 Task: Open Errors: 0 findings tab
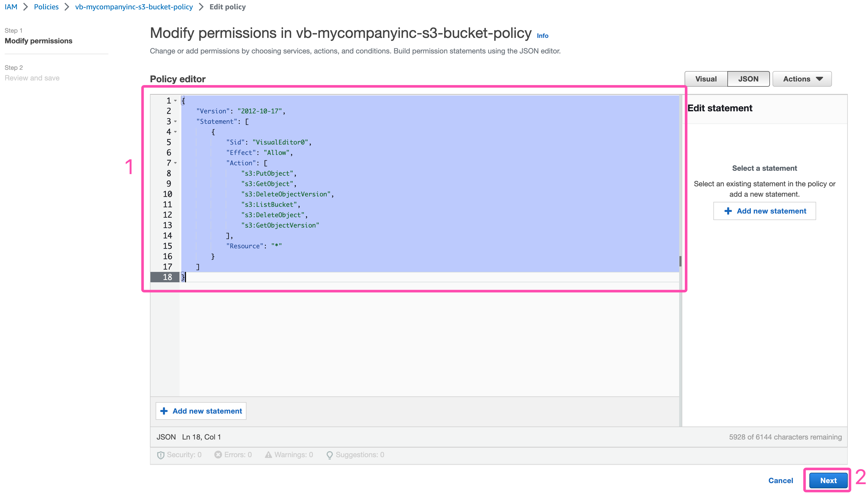[233, 455]
